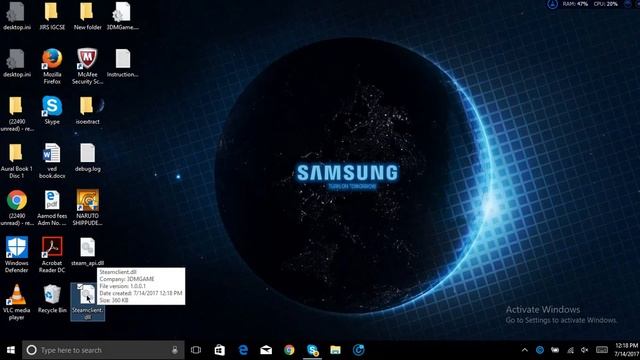Open the Mail app from the taskbar
The width and height of the screenshot is (640, 360).
pos(266,350)
